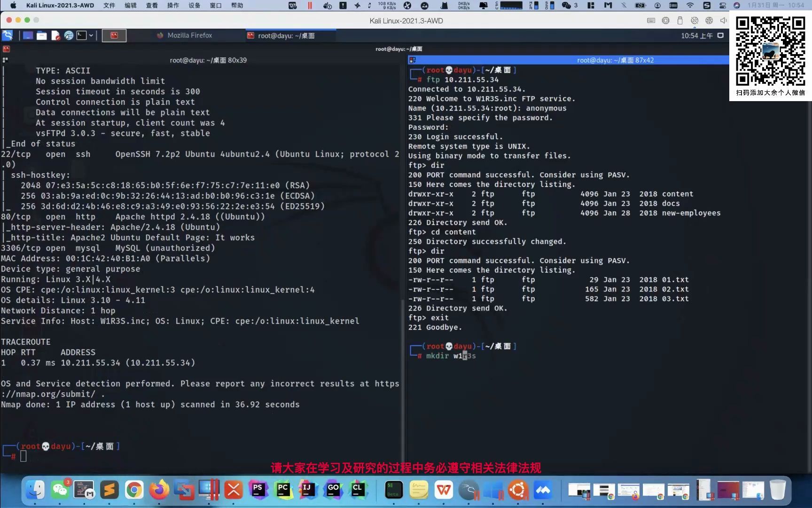Click the sound speaker icon in VM toolbar
Screen dimensions: 812x508
723,20
